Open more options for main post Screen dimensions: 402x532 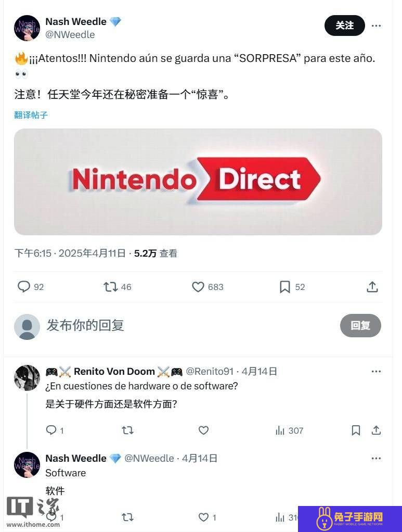[x=376, y=26]
